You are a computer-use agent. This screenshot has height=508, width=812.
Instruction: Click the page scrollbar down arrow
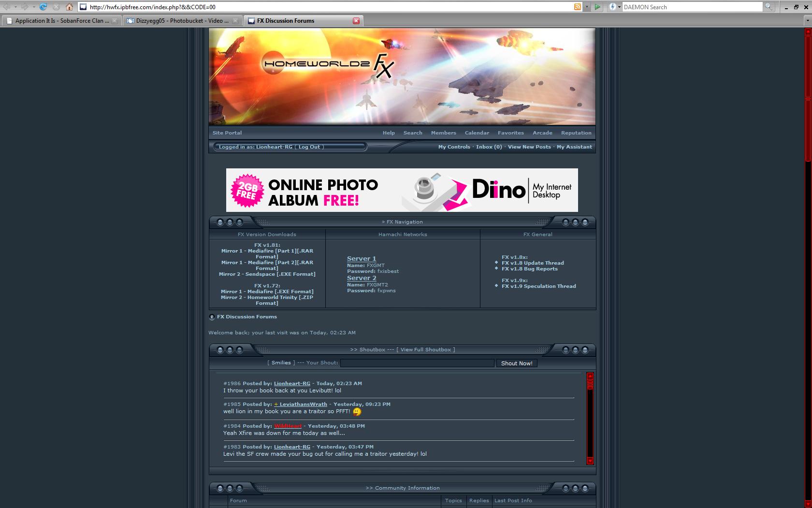coord(808,504)
